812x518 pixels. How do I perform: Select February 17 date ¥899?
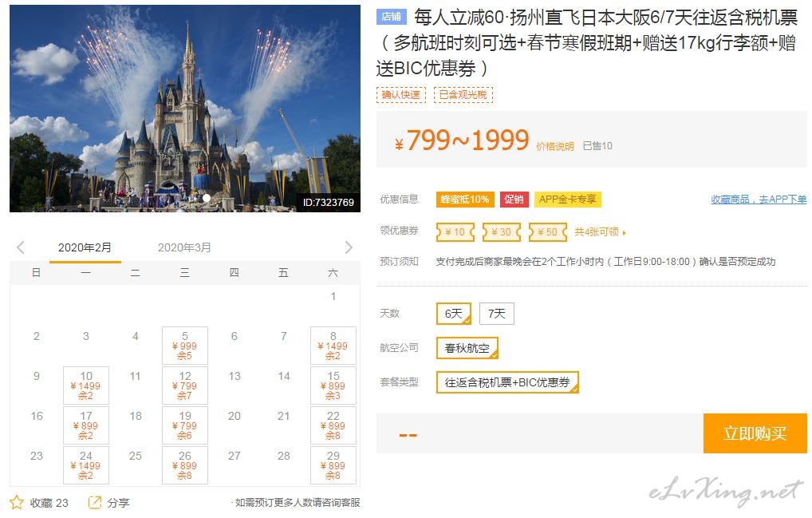[86, 425]
